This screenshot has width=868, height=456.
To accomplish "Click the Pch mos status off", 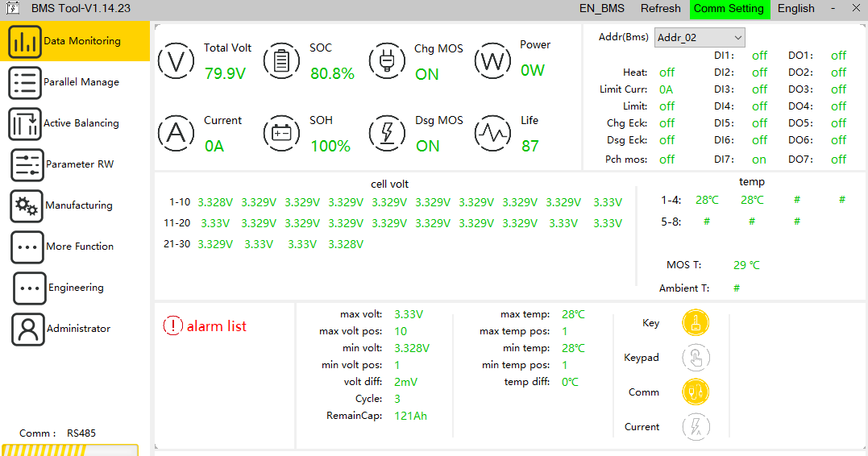I will tap(667, 160).
